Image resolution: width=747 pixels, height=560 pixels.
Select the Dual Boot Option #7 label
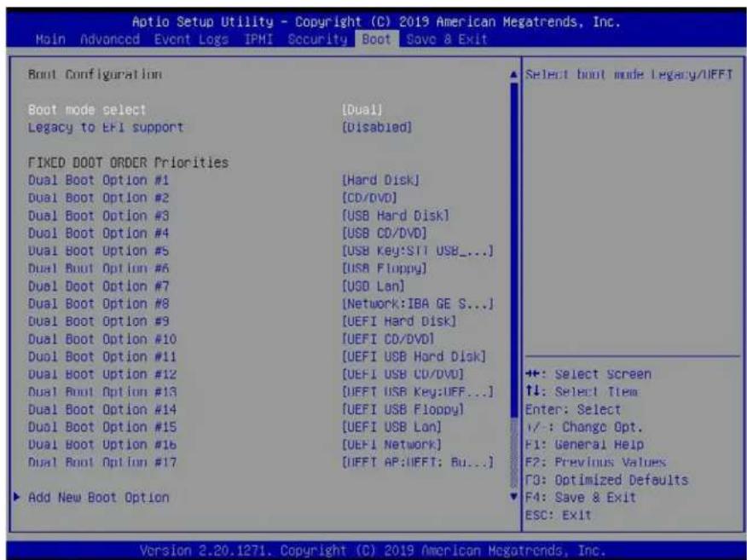click(x=98, y=286)
